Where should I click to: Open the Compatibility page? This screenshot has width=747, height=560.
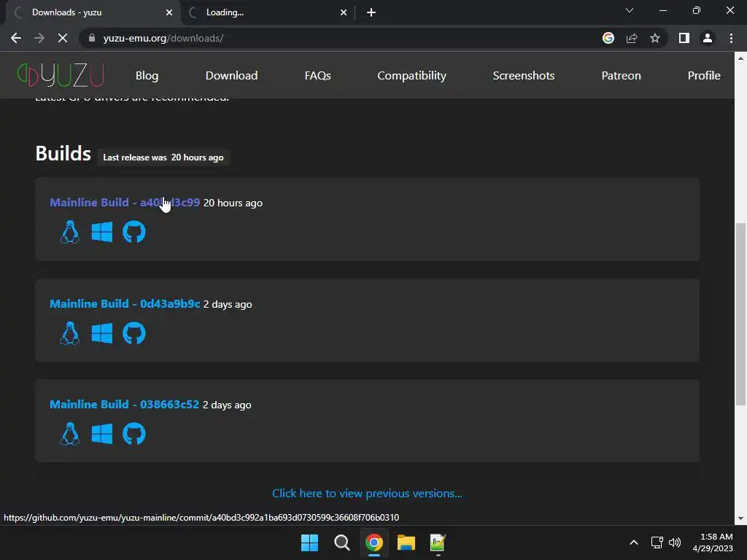(411, 75)
